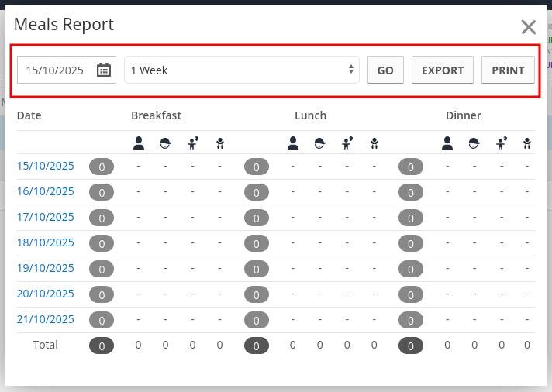Click the Lunch adult guest icon

pyautogui.click(x=293, y=143)
